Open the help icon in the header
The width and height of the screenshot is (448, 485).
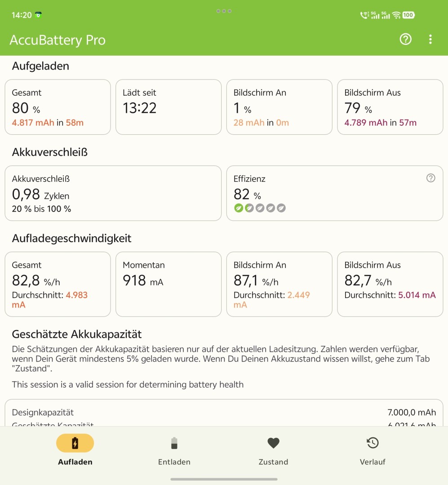(405, 39)
